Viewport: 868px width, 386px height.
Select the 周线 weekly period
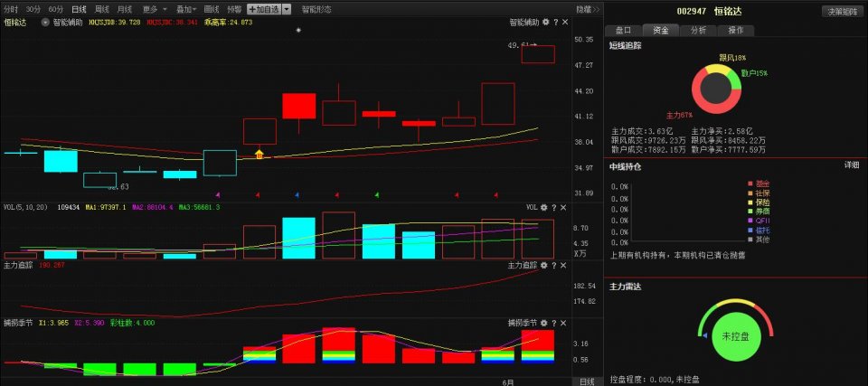point(101,9)
